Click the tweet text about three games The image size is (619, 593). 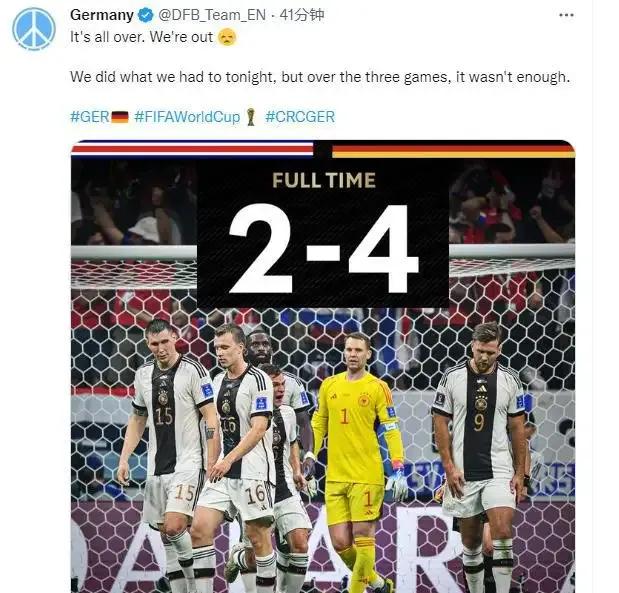click(x=320, y=77)
